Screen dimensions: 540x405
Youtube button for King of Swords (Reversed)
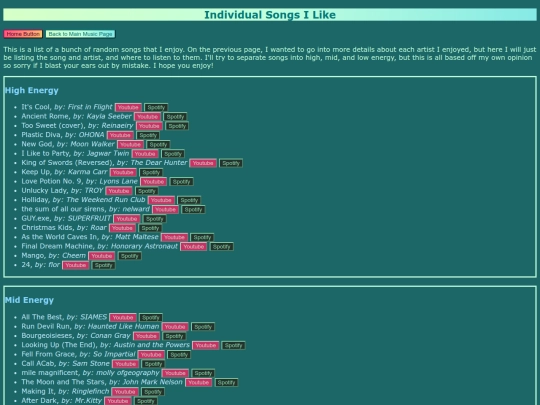(x=203, y=163)
